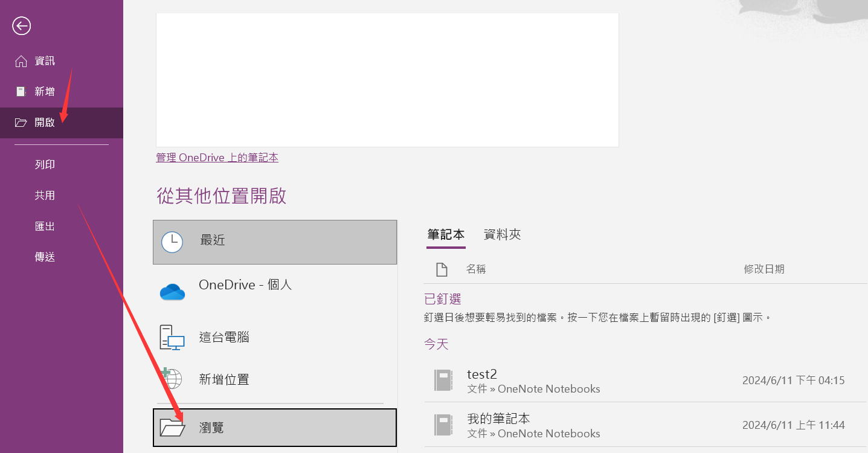Viewport: 868px width, 453px height.
Task: Click the 已釘選 section heading
Action: point(443,299)
